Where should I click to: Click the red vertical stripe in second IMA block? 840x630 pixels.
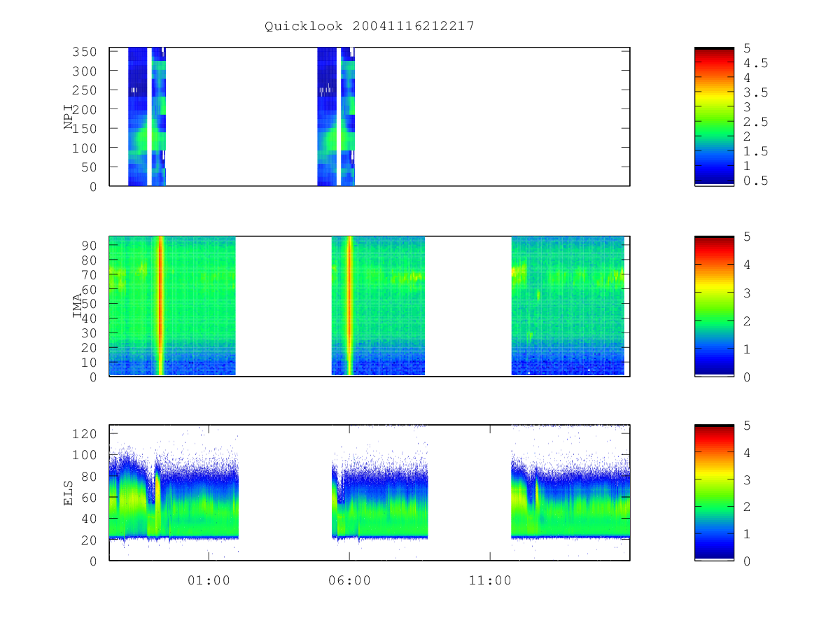tap(349, 306)
